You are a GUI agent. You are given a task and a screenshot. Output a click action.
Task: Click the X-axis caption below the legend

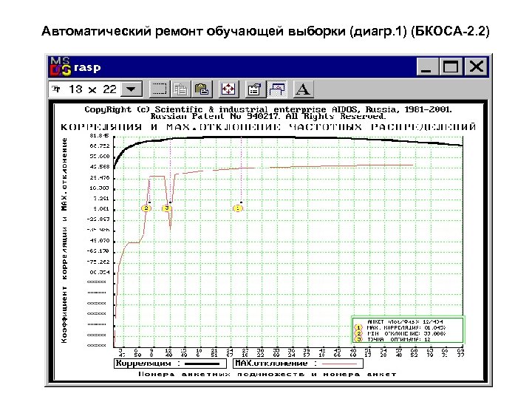(267, 374)
